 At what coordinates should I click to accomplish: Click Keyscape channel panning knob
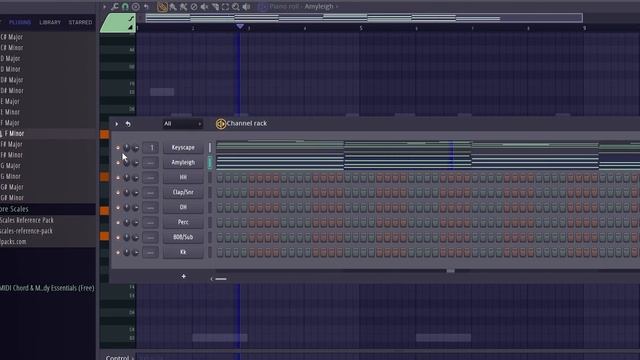127,148
